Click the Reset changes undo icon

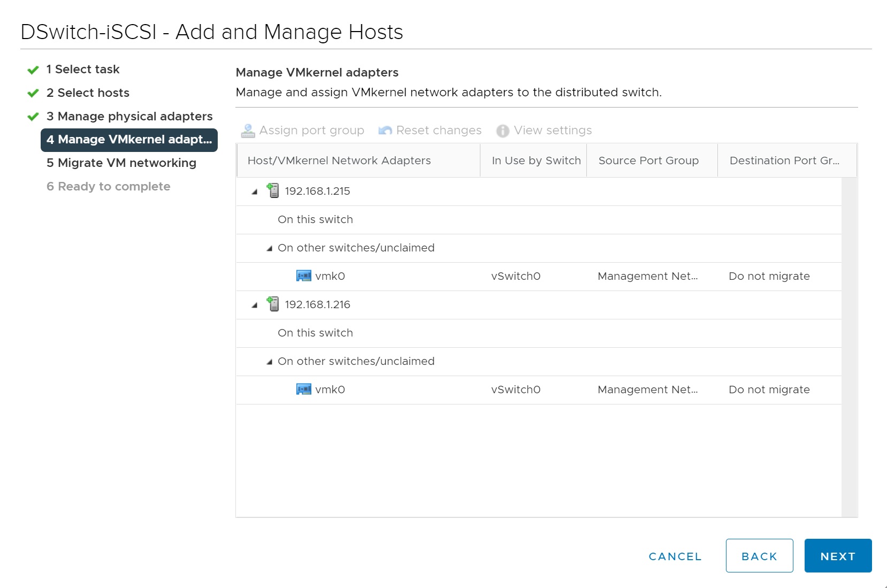click(385, 131)
